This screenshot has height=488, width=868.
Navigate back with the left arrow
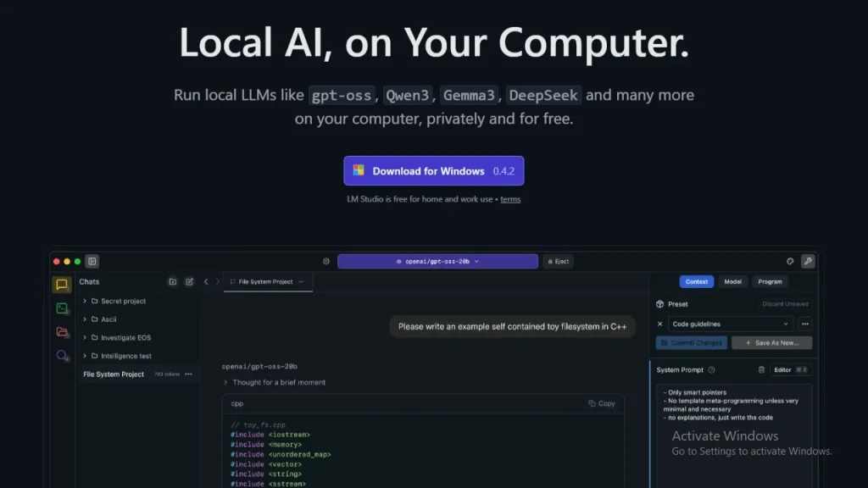(x=206, y=281)
